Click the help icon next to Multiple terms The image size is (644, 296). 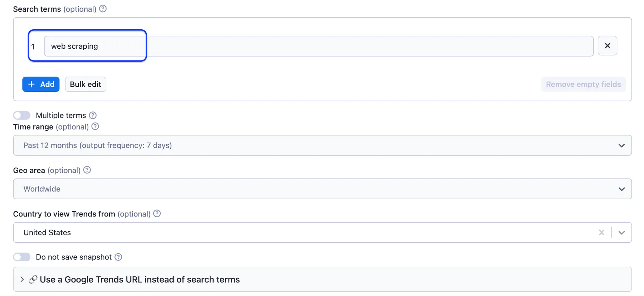(x=93, y=115)
